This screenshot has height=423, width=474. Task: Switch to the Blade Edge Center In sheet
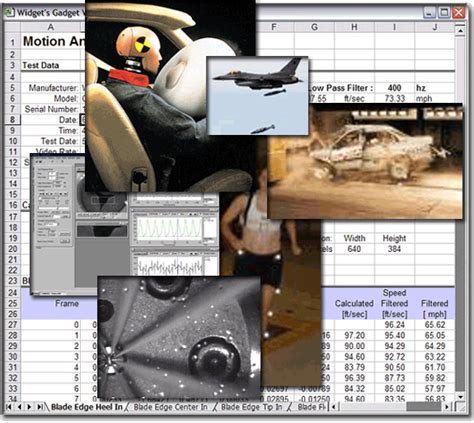[x=170, y=407]
